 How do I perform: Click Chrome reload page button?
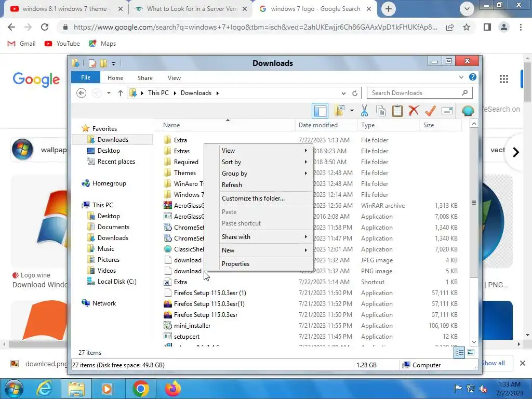pyautogui.click(x=45, y=27)
